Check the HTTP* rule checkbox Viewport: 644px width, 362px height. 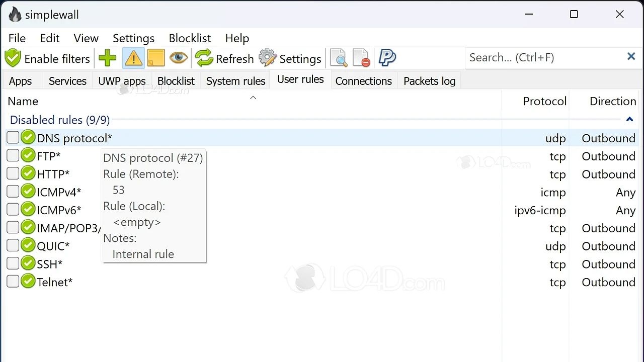(x=13, y=173)
